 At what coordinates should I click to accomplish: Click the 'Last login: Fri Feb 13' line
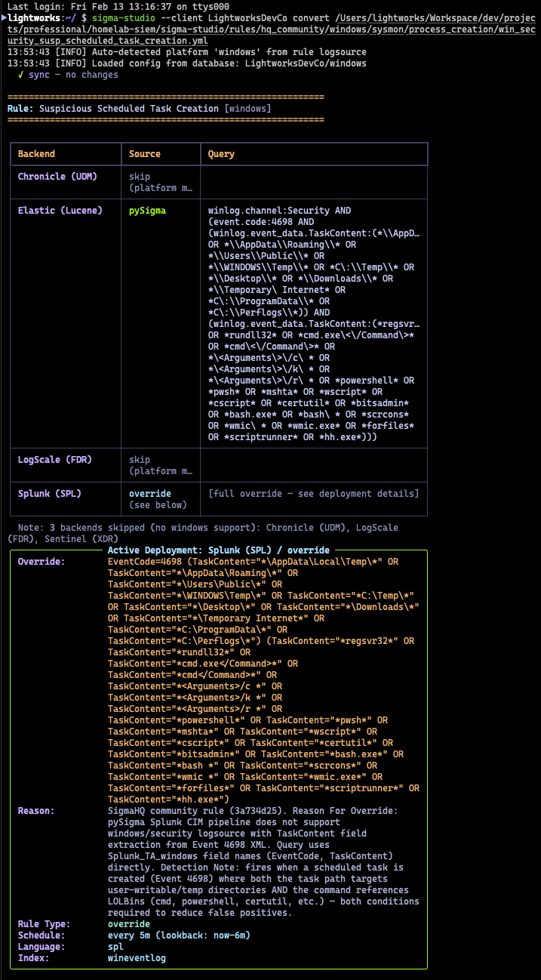pos(118,6)
